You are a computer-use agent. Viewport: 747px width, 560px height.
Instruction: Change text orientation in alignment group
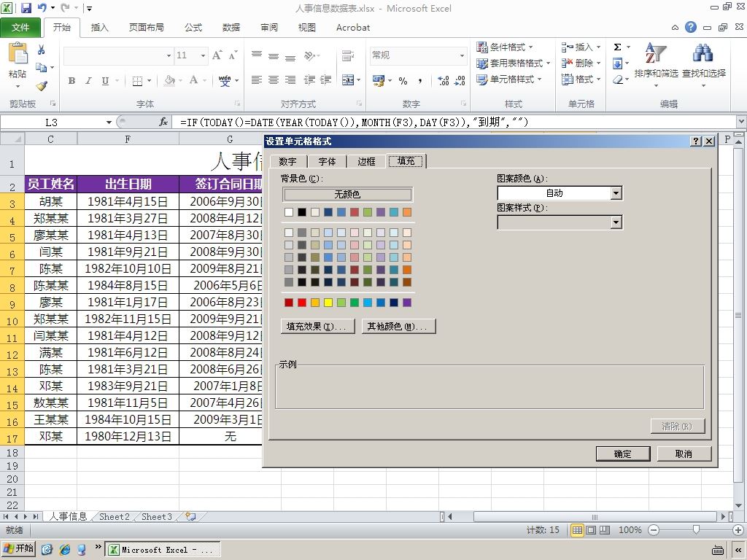(x=309, y=56)
